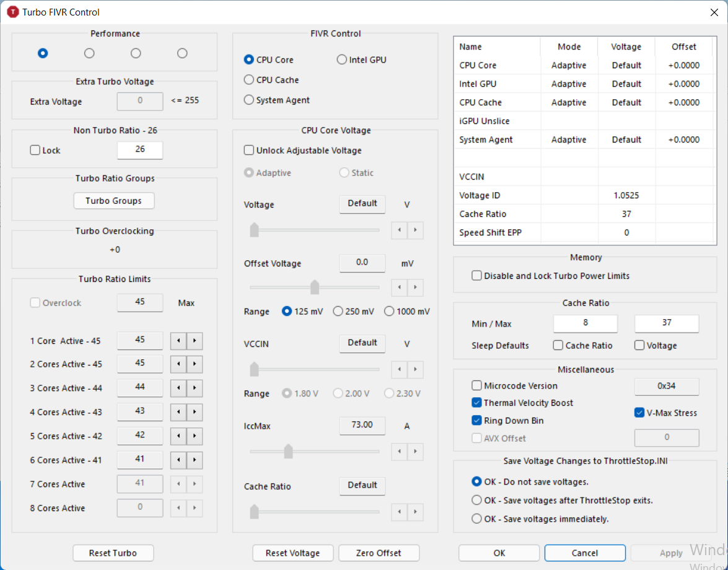Select Save voltages immediately option
Screen dimensions: 728x570
click(476, 519)
